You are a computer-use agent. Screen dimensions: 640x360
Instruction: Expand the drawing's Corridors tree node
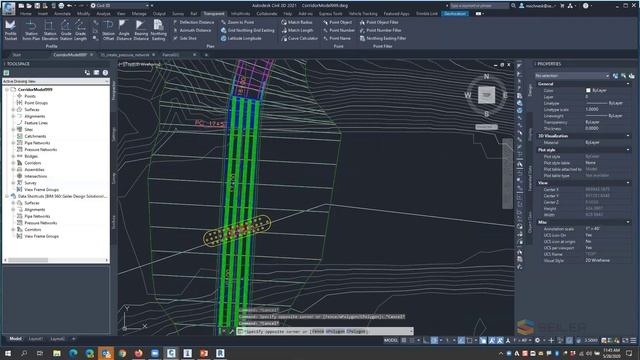13,163
